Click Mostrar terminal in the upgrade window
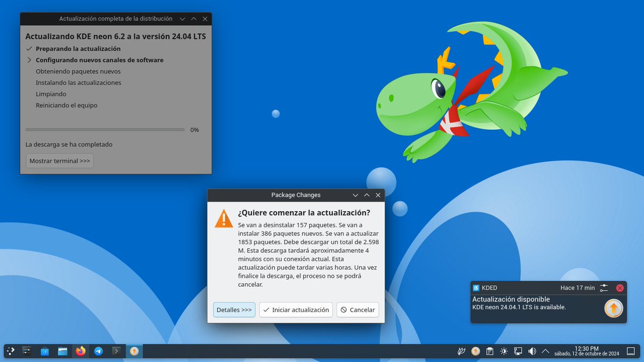 (60, 161)
